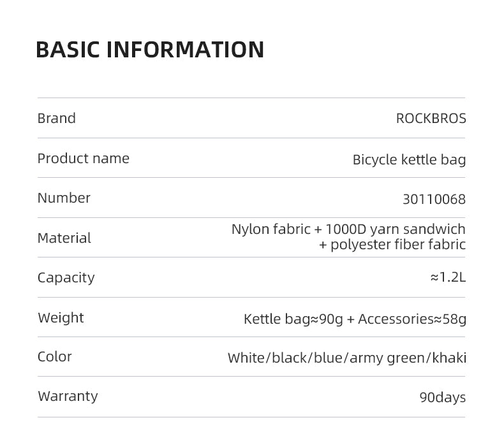Image resolution: width=504 pixels, height=427 pixels.
Task: Select the Warranty row label
Action: click(x=68, y=396)
